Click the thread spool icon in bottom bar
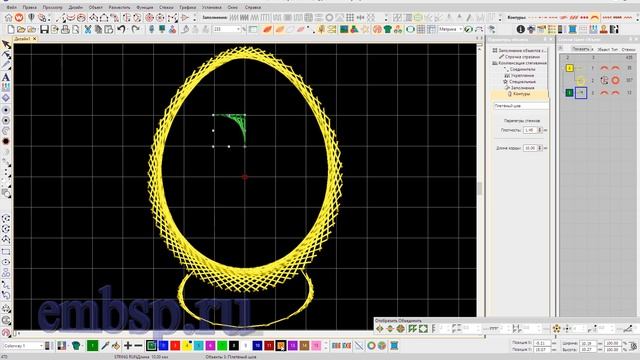640x360 pixels. click(394, 346)
